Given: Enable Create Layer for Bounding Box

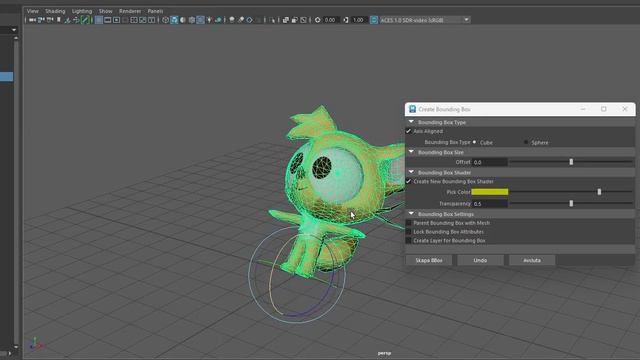Looking at the screenshot, I should click(409, 240).
